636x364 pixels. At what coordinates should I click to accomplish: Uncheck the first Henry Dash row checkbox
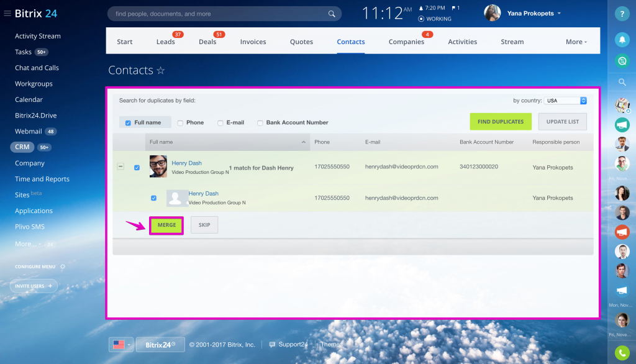[137, 168]
